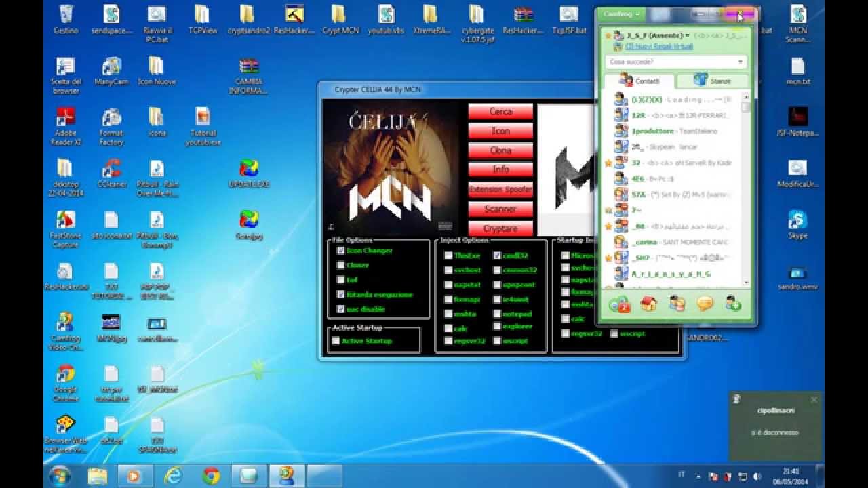This screenshot has width=868, height=488.
Task: Open the Cosa succede dropdown arrow
Action: pos(739,62)
